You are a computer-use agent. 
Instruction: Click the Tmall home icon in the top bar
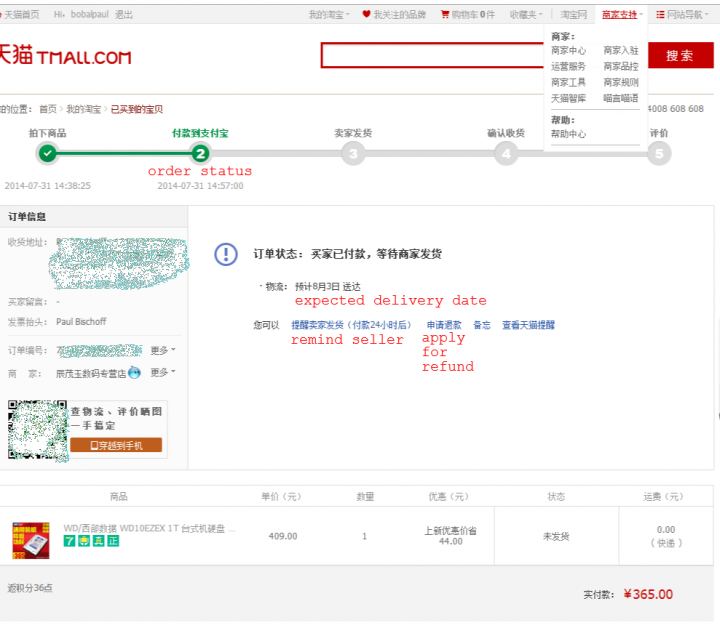coord(8,15)
